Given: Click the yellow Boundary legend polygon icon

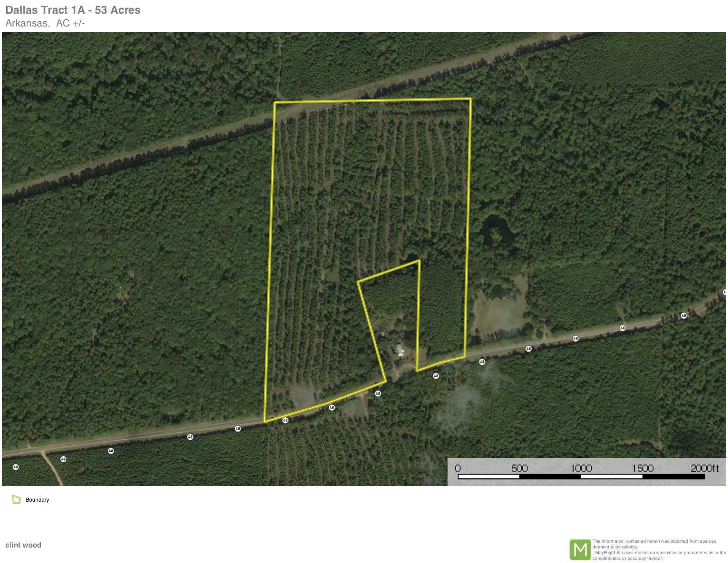Looking at the screenshot, I should (x=17, y=499).
